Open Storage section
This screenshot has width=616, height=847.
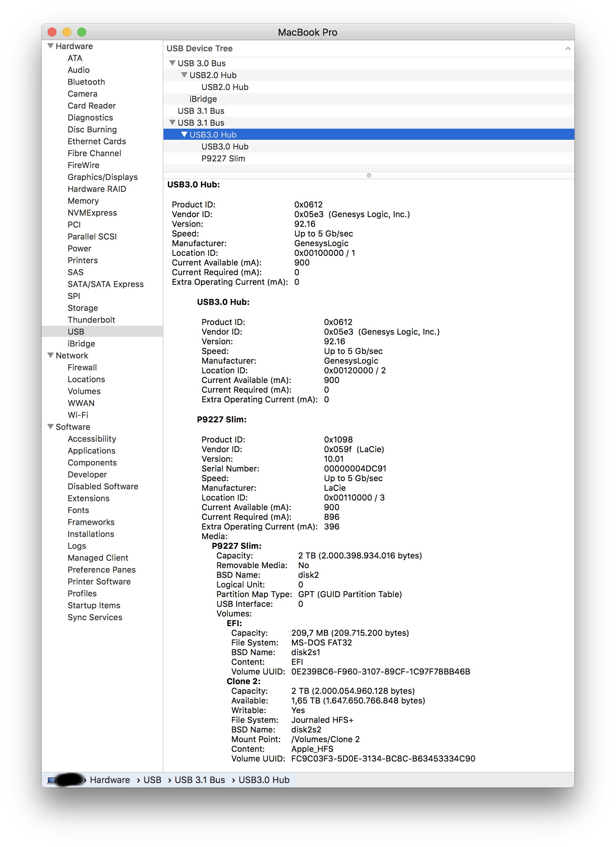(83, 308)
